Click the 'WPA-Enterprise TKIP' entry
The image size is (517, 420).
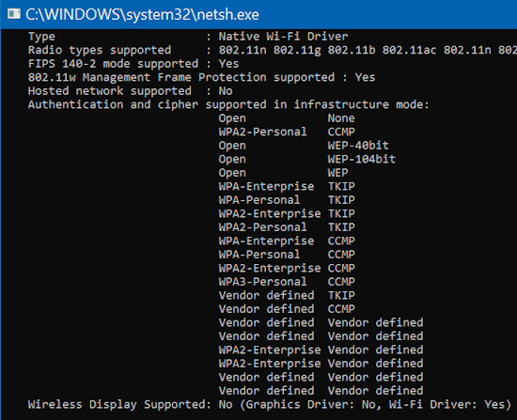coord(287,186)
